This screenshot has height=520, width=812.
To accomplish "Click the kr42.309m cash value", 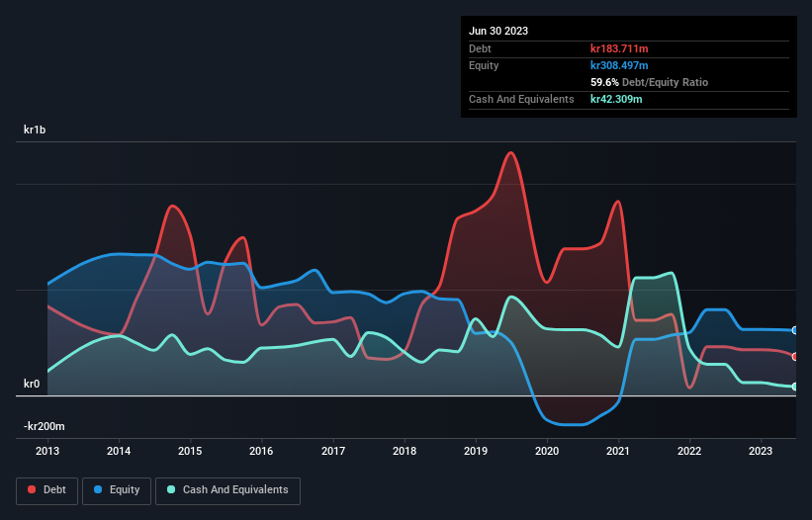I will (x=616, y=99).
